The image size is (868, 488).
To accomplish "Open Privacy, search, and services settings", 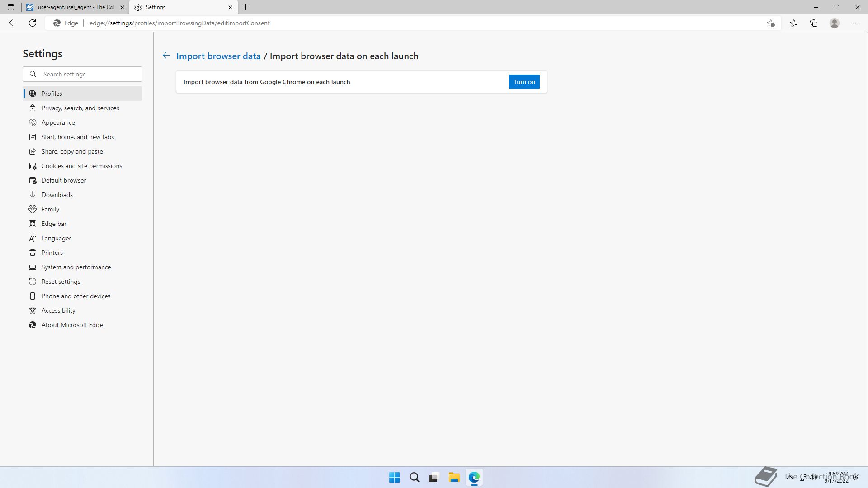I will (x=80, y=108).
